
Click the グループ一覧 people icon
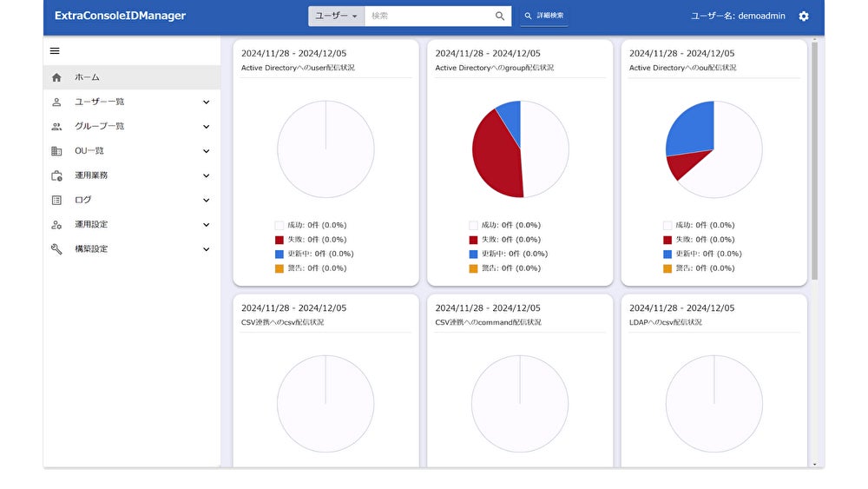pyautogui.click(x=56, y=126)
